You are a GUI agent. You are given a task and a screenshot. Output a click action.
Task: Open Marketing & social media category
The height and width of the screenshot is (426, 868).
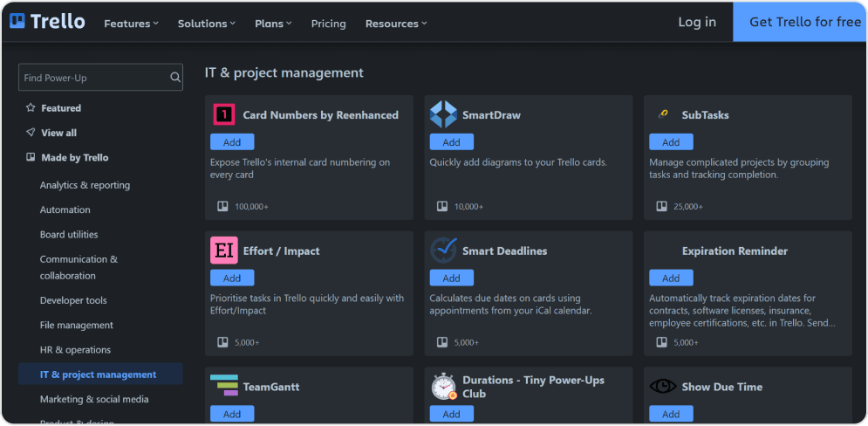click(x=94, y=400)
